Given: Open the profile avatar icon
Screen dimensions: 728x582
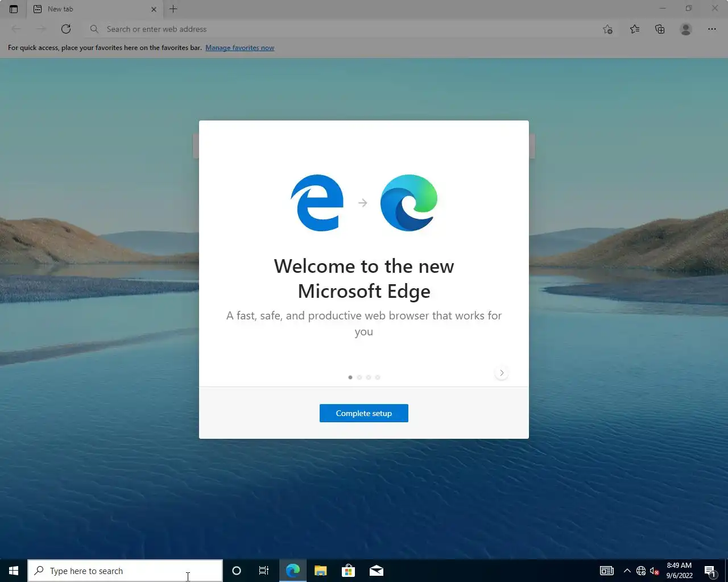Looking at the screenshot, I should pos(686,29).
